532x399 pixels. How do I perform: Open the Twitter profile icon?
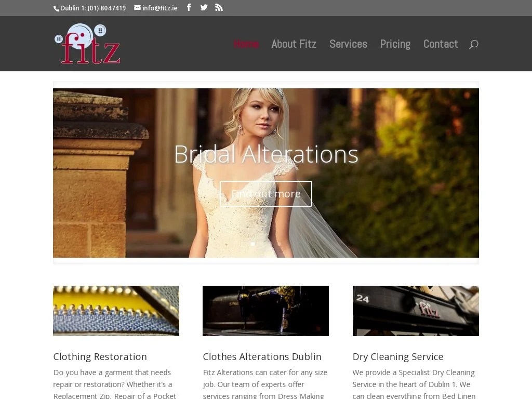click(204, 7)
